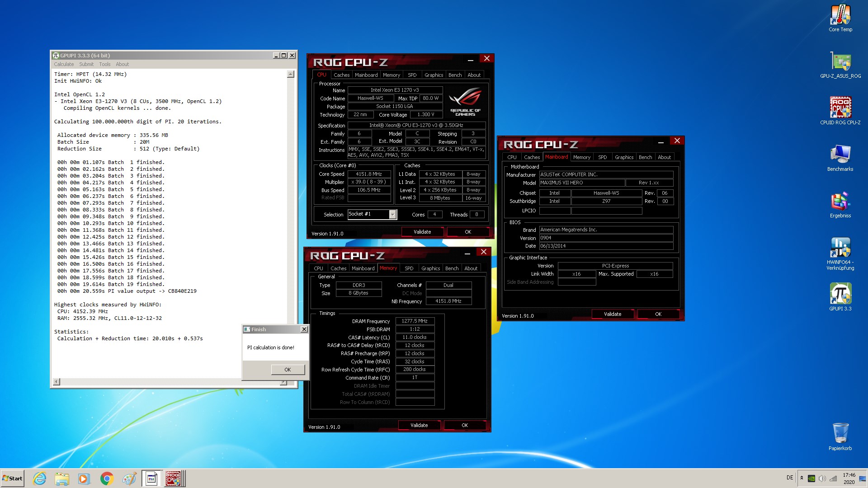Click the Paint taskbar icon
Image resolution: width=868 pixels, height=488 pixels.
click(x=129, y=479)
